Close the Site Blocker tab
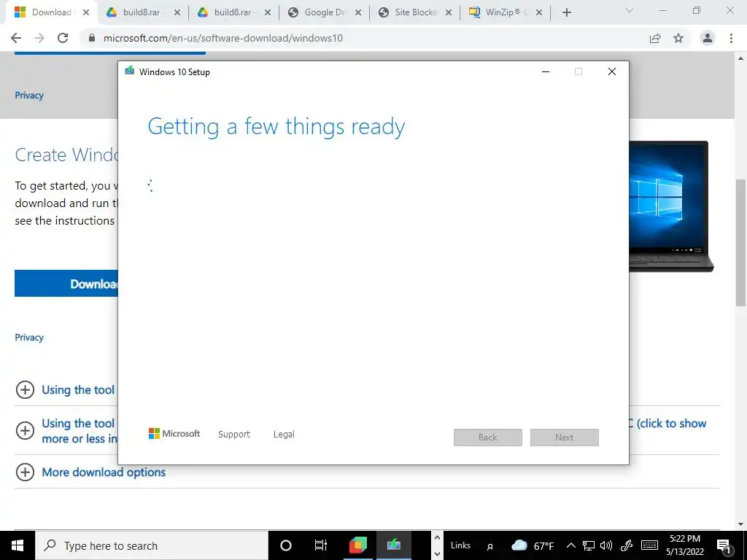This screenshot has height=560, width=747. point(449,12)
